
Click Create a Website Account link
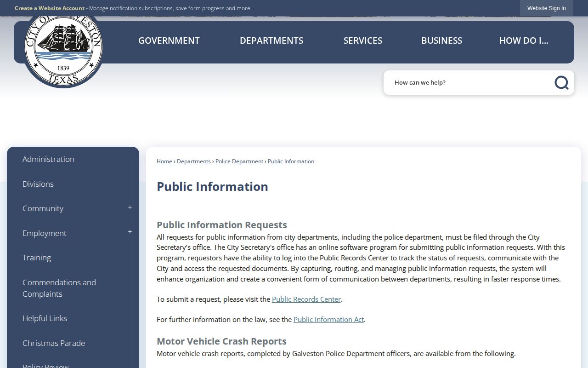50,8
